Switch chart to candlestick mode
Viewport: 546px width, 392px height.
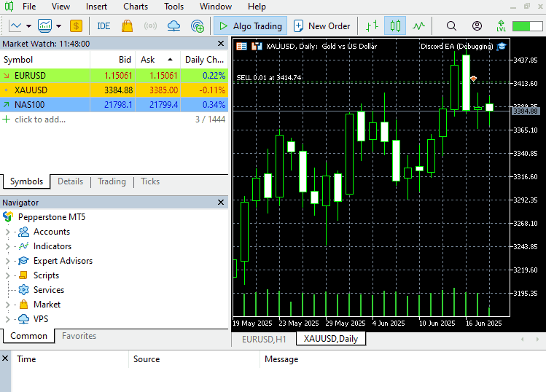tap(395, 26)
